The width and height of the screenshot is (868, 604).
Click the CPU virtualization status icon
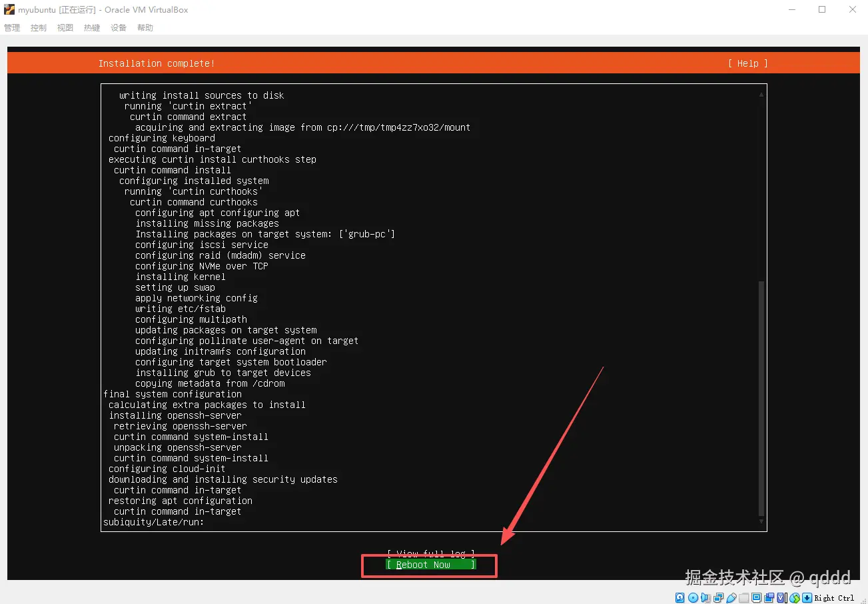pyautogui.click(x=781, y=598)
